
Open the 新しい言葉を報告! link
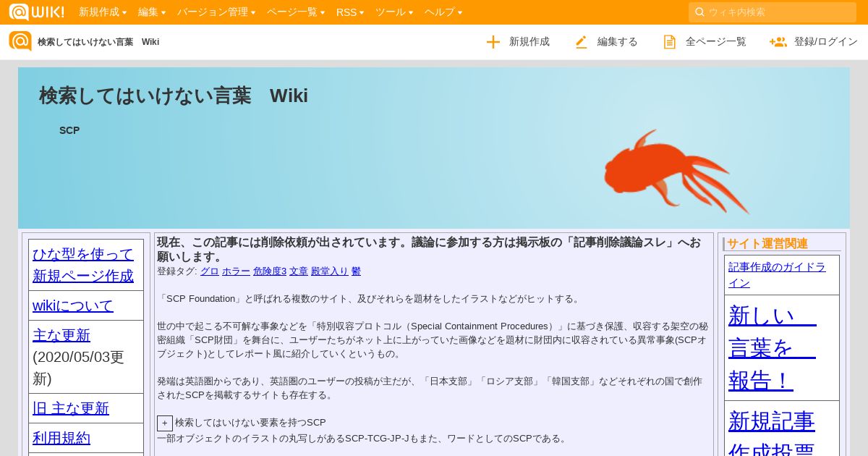click(773, 347)
